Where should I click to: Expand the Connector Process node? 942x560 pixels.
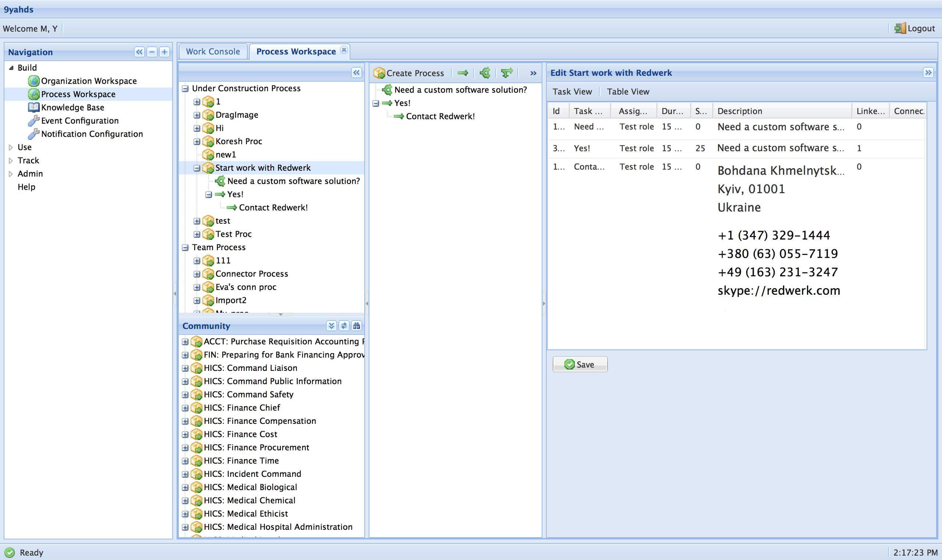click(x=196, y=274)
